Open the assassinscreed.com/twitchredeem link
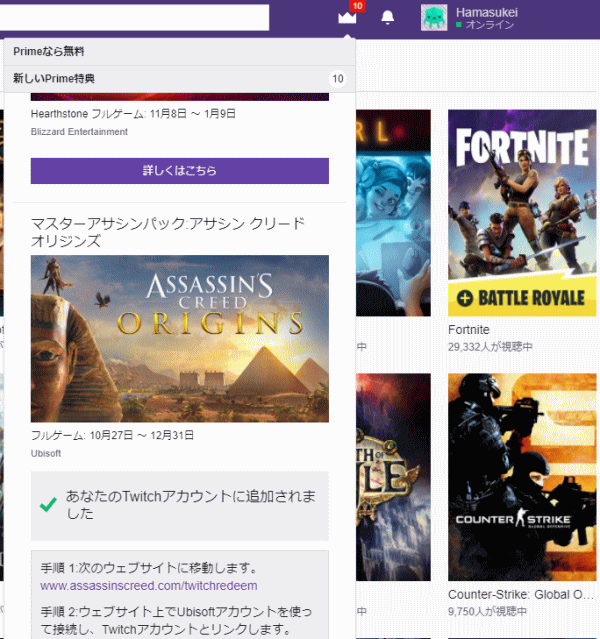The image size is (600, 639). [149, 586]
